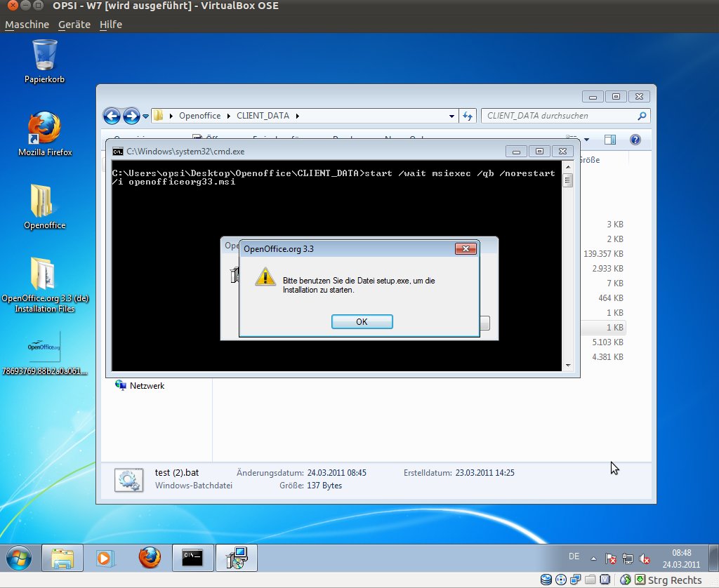Open the Maschine menu in VirtualBox
Viewport: 719px width, 588px height.
coord(27,25)
